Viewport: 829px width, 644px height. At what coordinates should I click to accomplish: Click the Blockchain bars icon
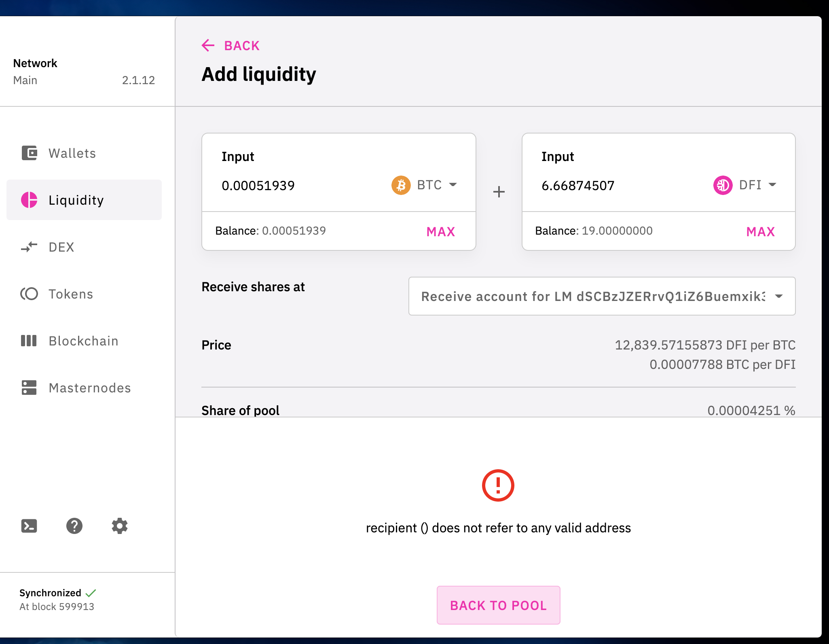[x=29, y=341]
